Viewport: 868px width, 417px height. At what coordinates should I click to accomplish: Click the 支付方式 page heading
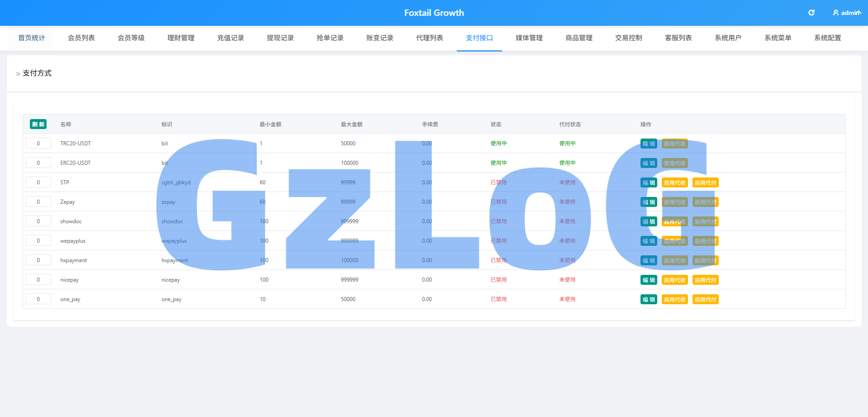[x=37, y=73]
